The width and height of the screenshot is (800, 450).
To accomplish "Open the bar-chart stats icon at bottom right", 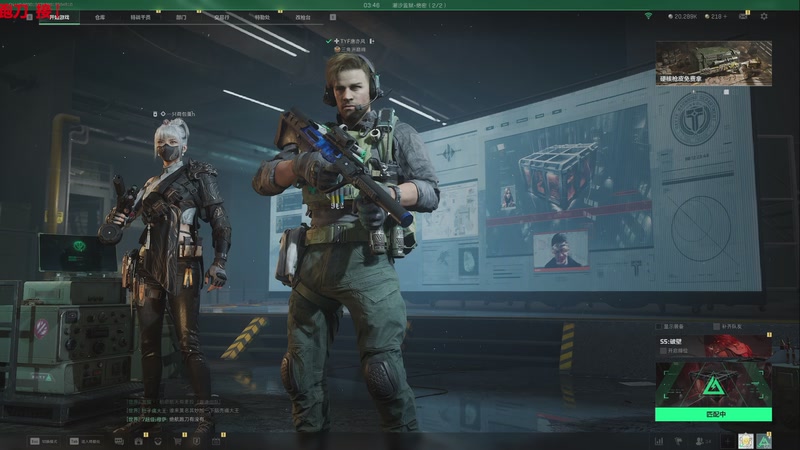I will pyautogui.click(x=659, y=441).
